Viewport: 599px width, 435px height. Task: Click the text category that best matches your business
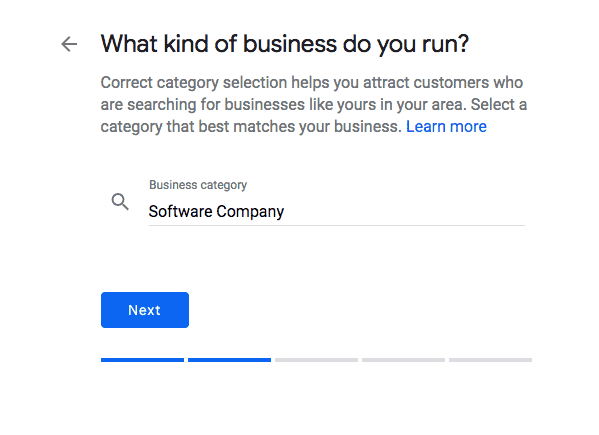click(x=251, y=127)
